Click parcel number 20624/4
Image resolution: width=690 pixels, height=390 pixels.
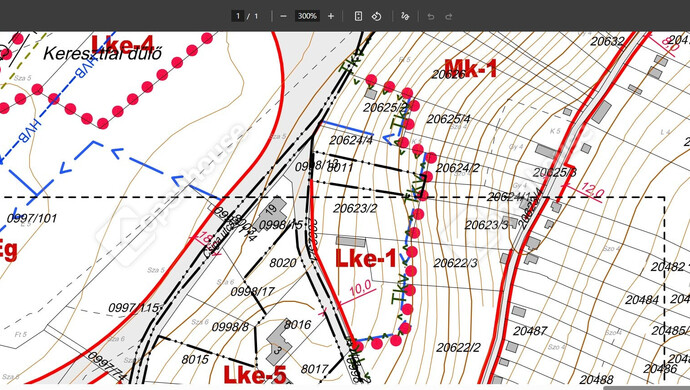click(351, 140)
